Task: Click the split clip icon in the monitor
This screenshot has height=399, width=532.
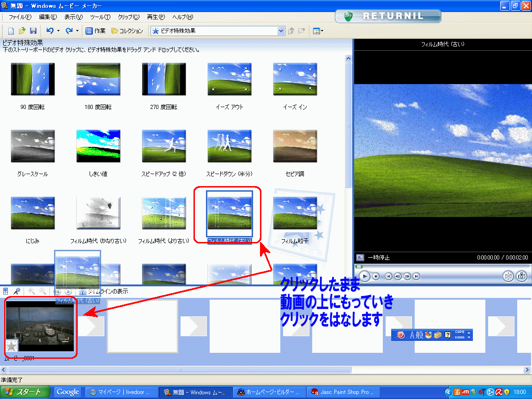Action: tap(508, 276)
